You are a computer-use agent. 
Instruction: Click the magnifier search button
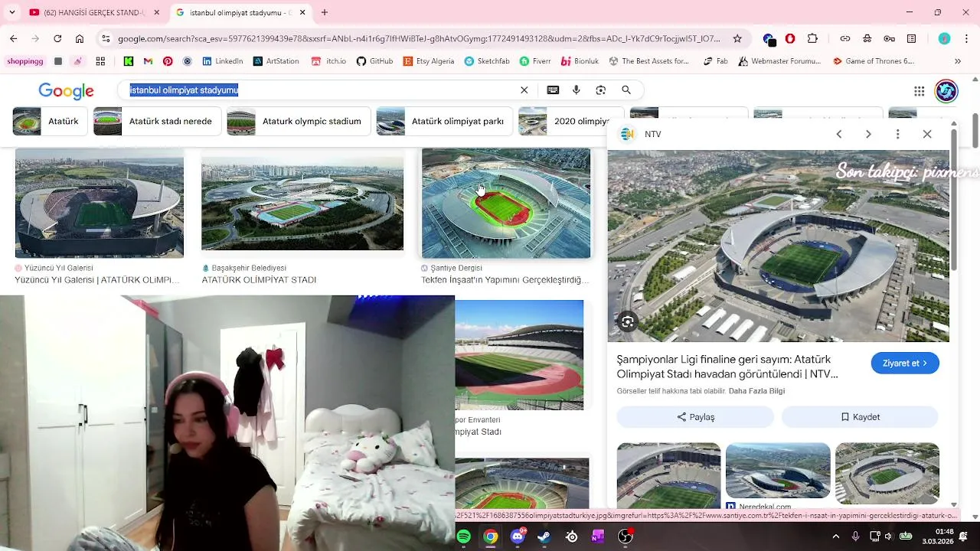tap(626, 90)
